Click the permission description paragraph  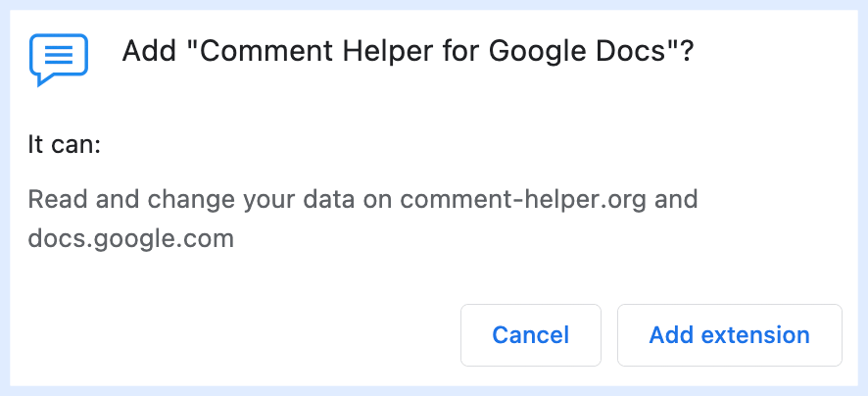[x=362, y=220]
